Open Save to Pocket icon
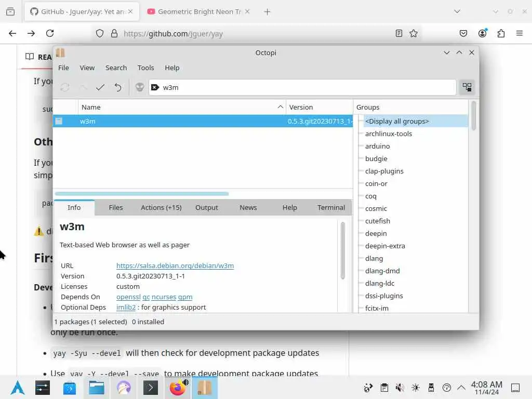532x399 pixels. [x=463, y=33]
